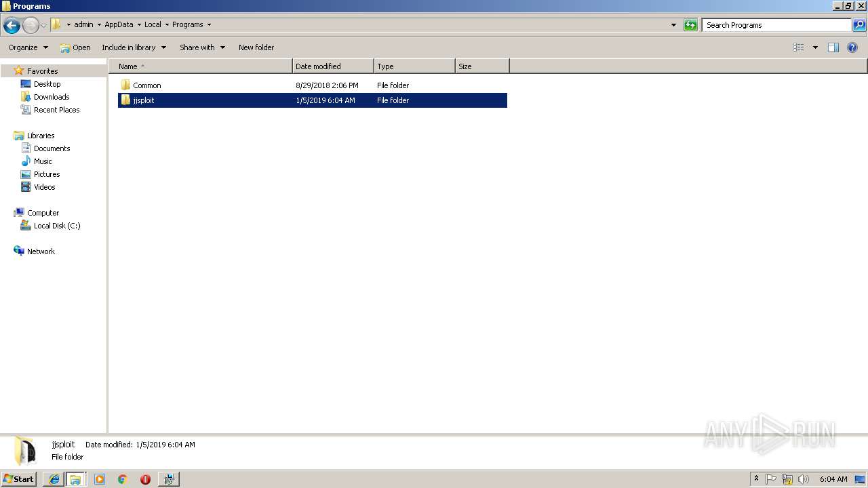Click the Forward navigation arrow
The image size is (868, 488).
31,25
